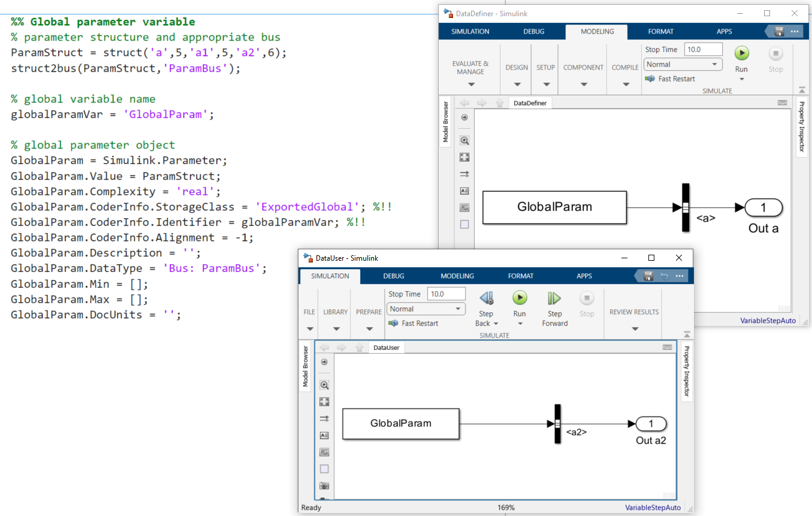Toggle Model Browser panel in DataUser

pos(305,366)
